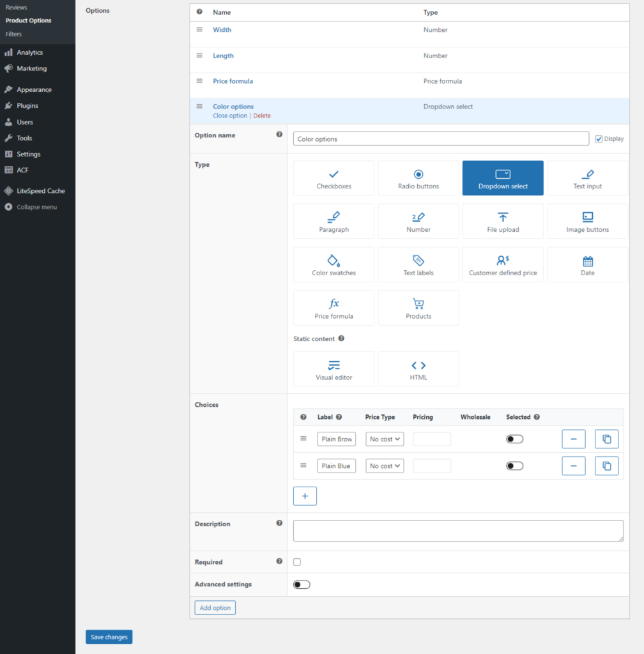This screenshot has height=654, width=644.
Task: Collapse the WordPress admin menu
Action: tap(36, 207)
